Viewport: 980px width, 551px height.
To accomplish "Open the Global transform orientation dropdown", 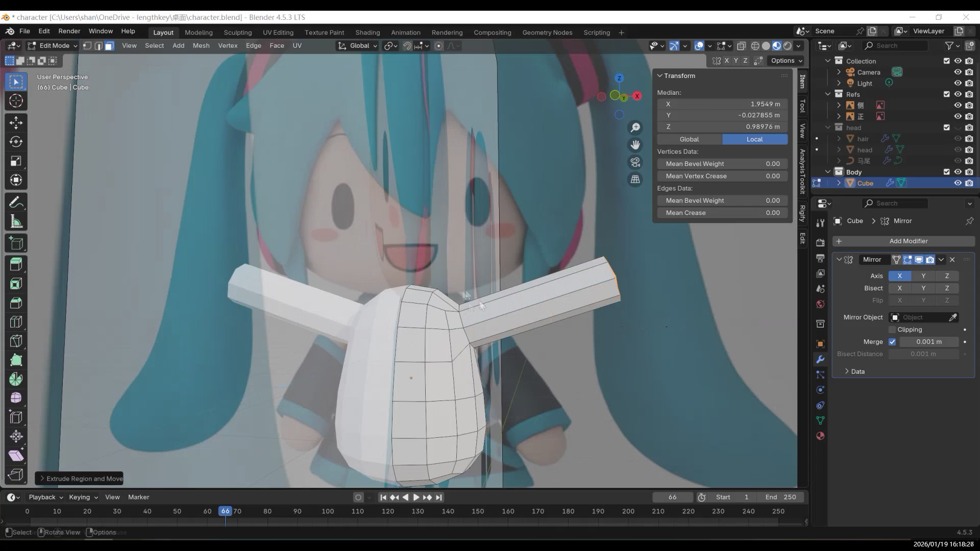I will [x=358, y=46].
